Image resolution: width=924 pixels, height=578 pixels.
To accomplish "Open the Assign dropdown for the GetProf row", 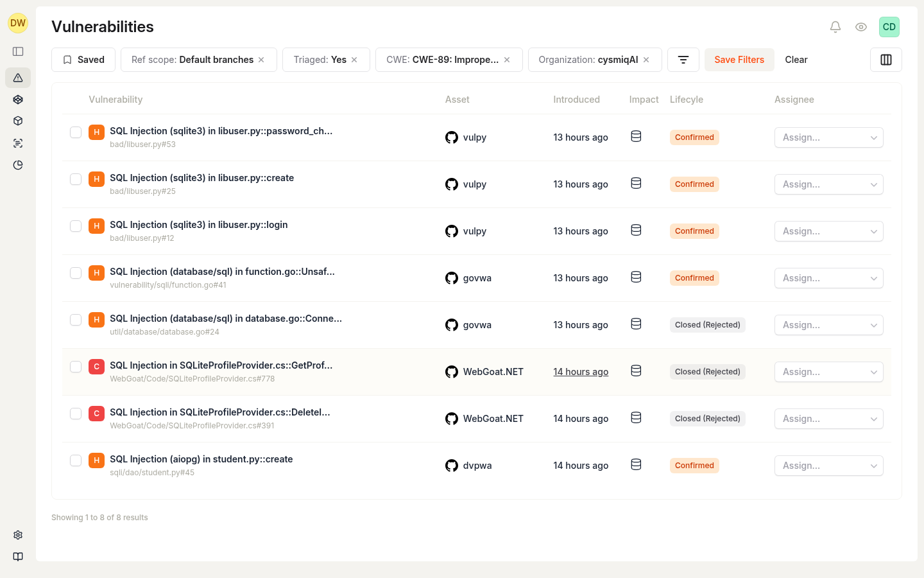I will (828, 372).
